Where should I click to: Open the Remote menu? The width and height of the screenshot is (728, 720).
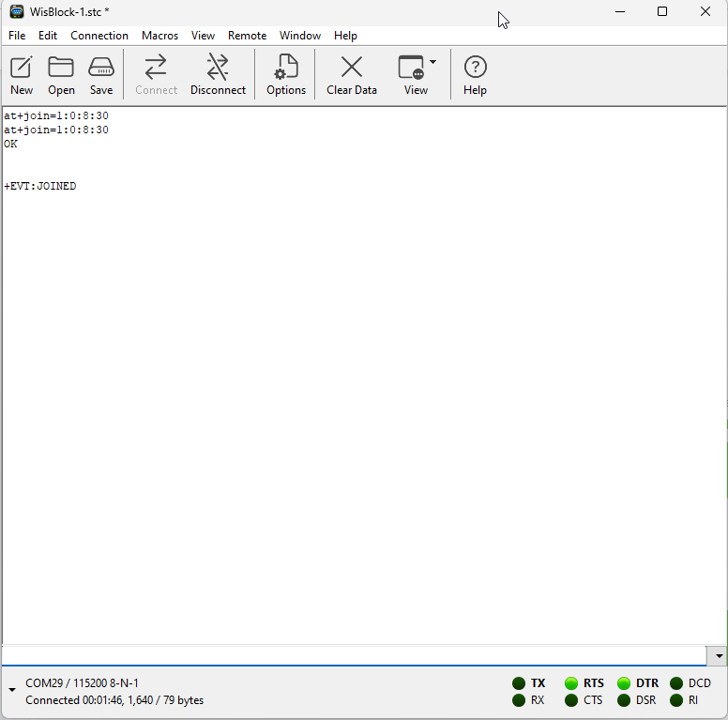pyautogui.click(x=247, y=36)
